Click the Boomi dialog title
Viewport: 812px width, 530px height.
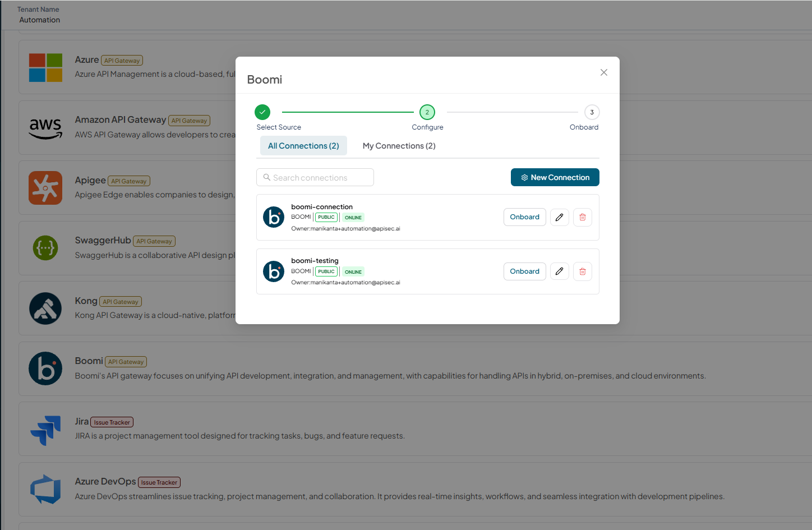click(265, 80)
